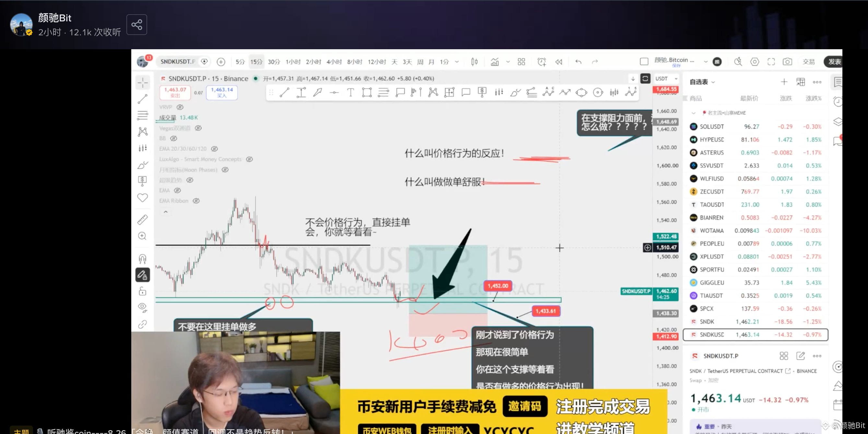Open the 颜驰.Bitcoin layout dropdown chevron
Image resolution: width=868 pixels, height=434 pixels.
click(706, 62)
